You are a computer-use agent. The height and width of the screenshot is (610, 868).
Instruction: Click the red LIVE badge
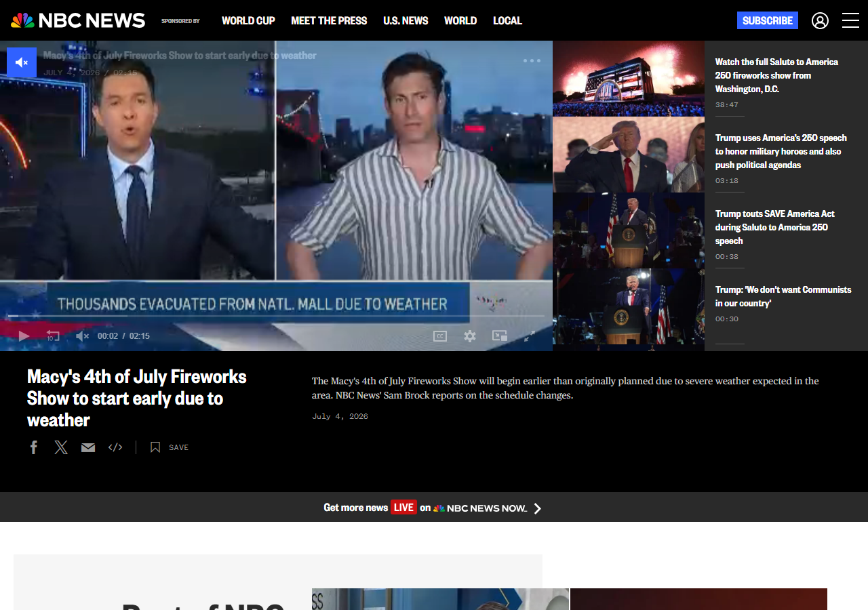pos(403,507)
